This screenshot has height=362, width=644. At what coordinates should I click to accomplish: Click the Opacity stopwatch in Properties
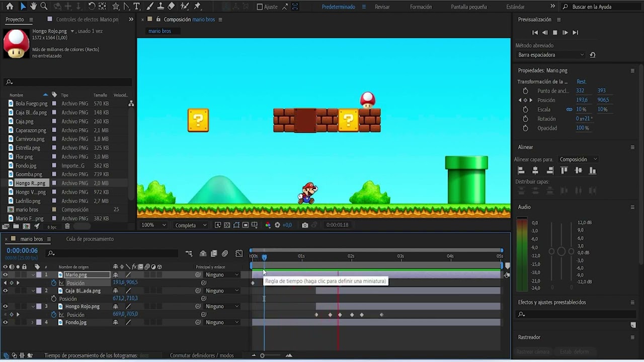coord(525,128)
